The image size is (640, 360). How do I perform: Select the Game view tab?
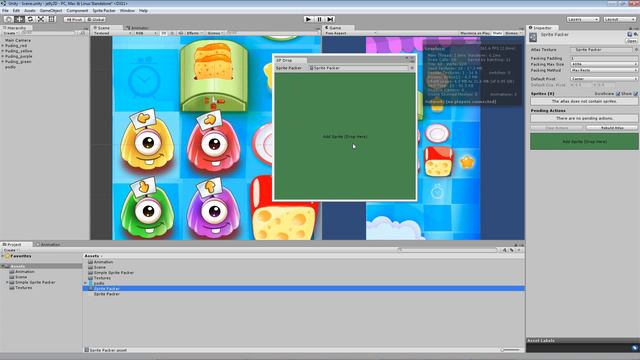(339, 28)
